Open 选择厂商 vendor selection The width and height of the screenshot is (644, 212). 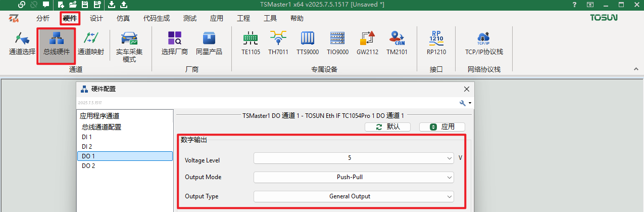point(175,44)
